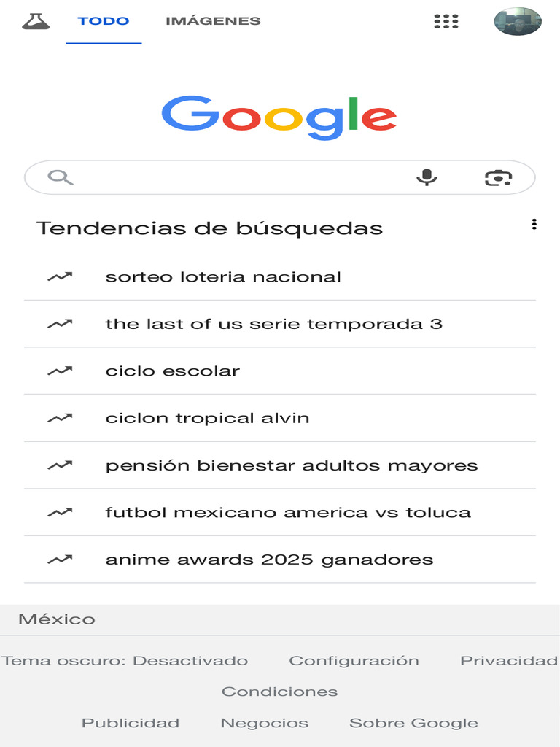560x747 pixels.
Task: Open the Condiciones link
Action: point(280,692)
